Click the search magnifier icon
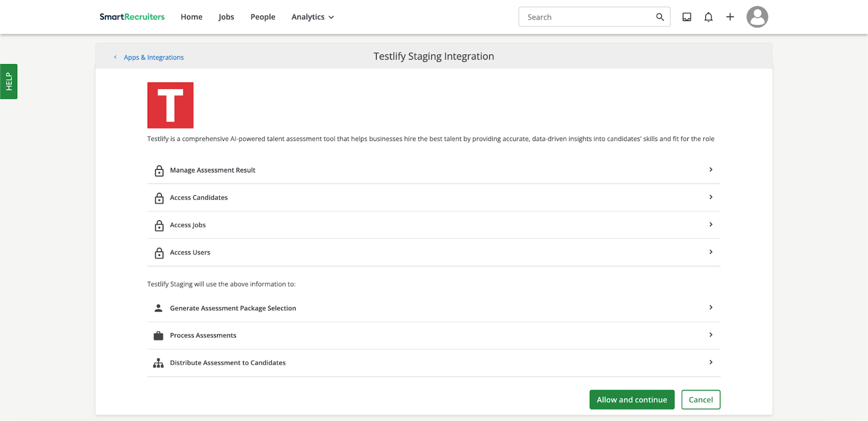 pos(660,17)
